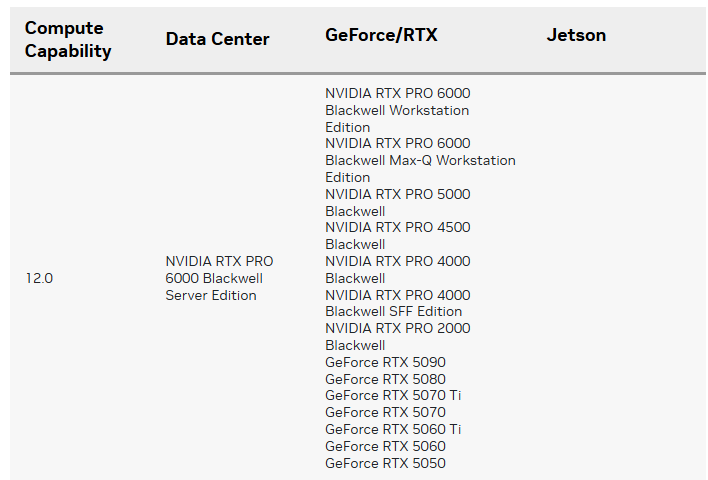Select the GeForce RTX 5050 entry
Screen dimensions: 708x480
pos(385,463)
